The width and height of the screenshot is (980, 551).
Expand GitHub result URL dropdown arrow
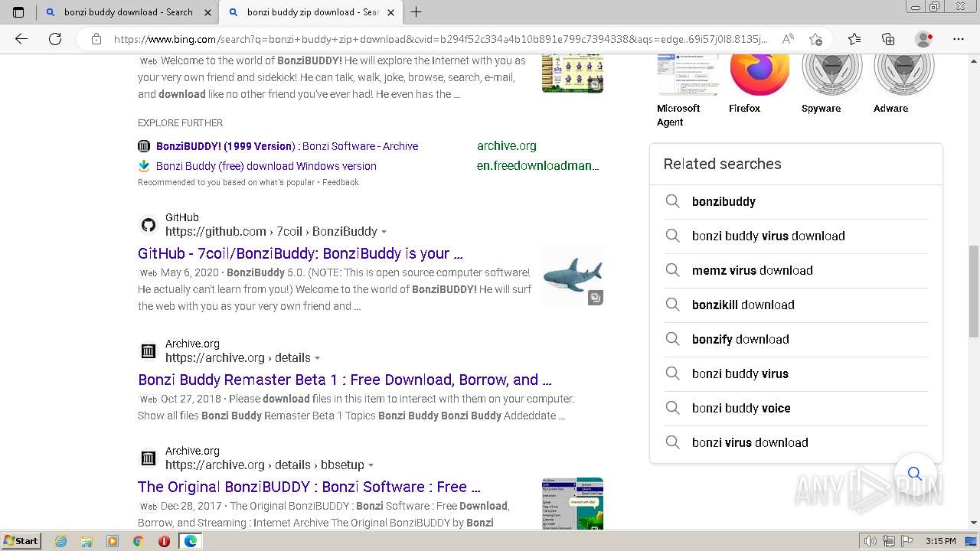[384, 232]
